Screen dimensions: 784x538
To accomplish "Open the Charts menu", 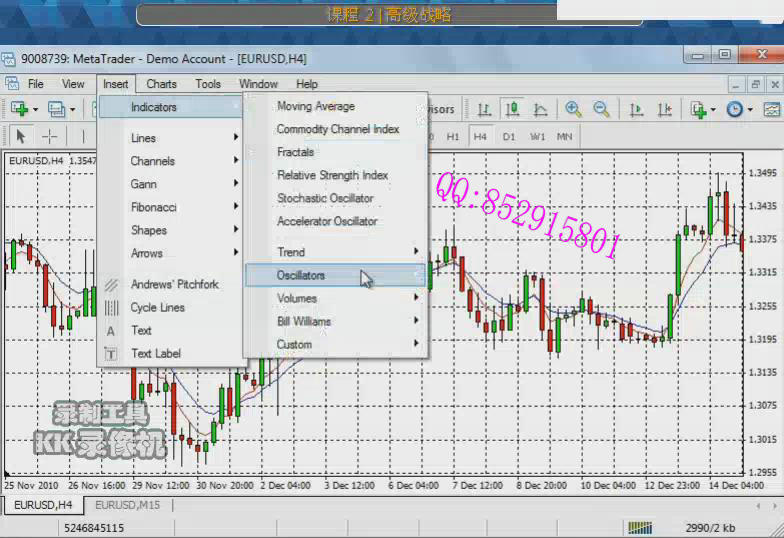I will pos(161,84).
